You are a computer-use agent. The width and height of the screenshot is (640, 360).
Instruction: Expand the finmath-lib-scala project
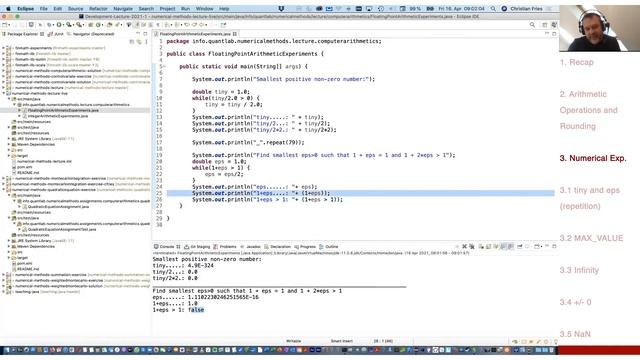[x=4, y=65]
